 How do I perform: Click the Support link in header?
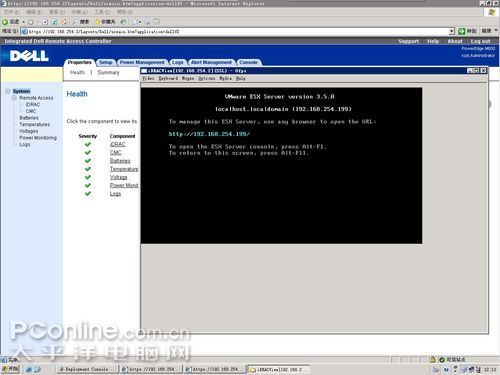pos(408,41)
